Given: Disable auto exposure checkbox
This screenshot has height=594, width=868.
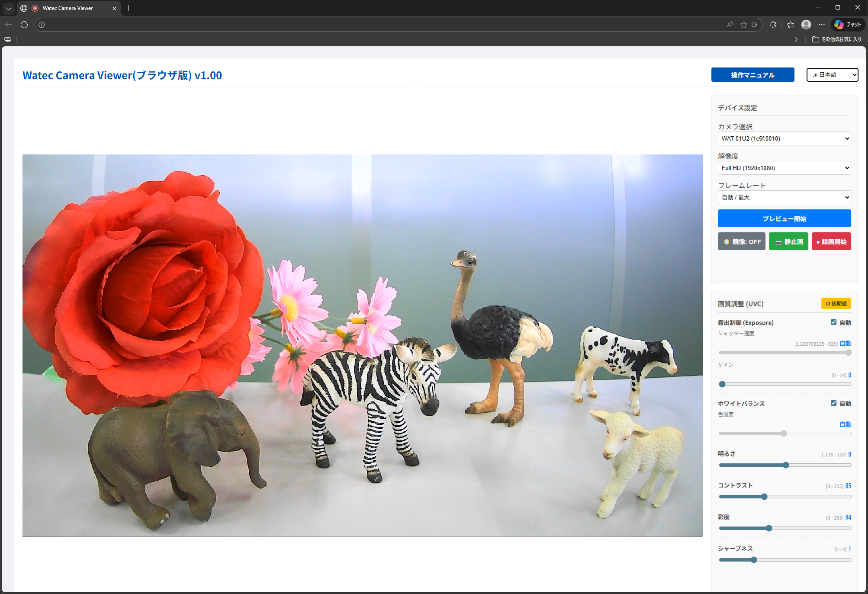Looking at the screenshot, I should (833, 322).
